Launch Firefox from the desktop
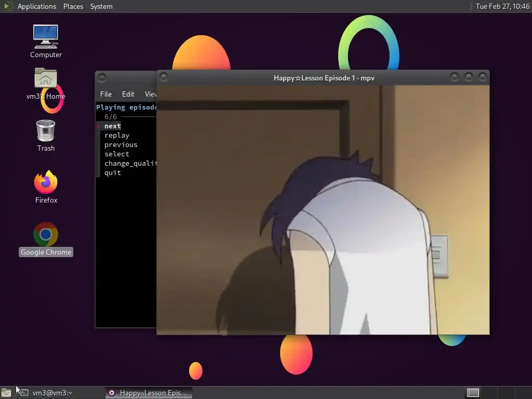Screen dimensions: 532x399 (46, 187)
